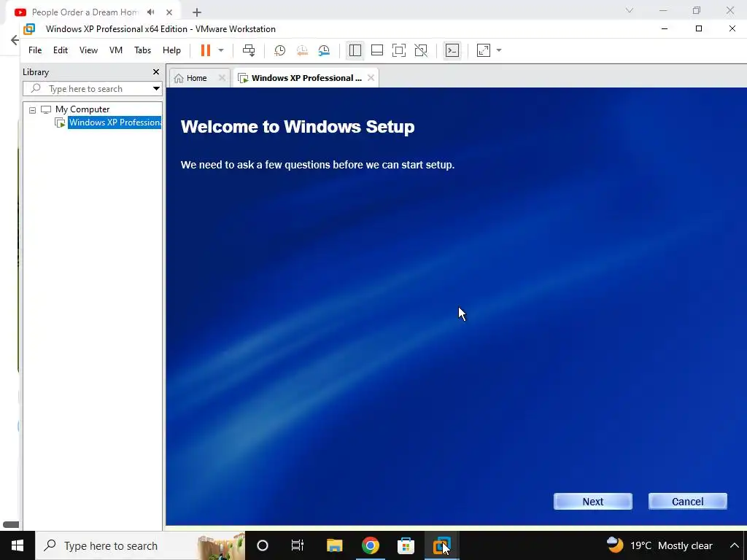Open the Help menu
The height and width of the screenshot is (560, 747).
click(171, 50)
